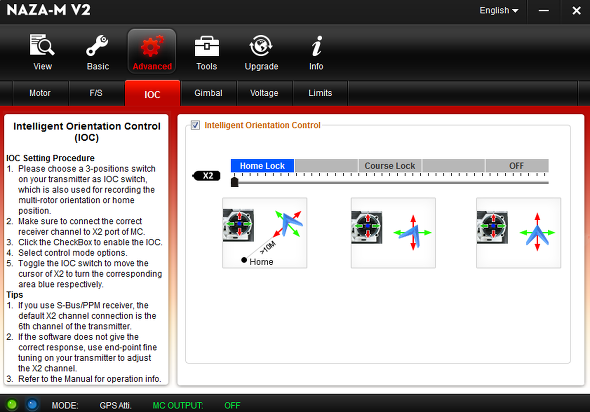Click 'Refer to the Manual for operation info.'
The width and height of the screenshot is (590, 412).
90,379
